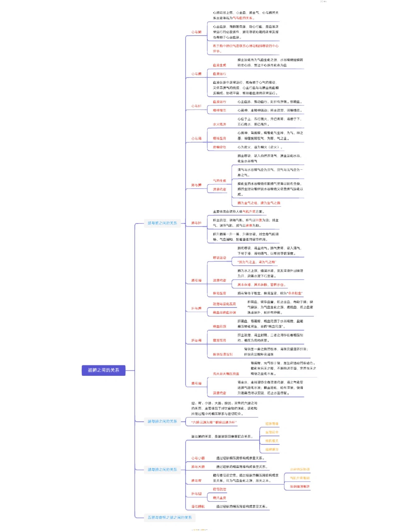
Task: Select the 水火既济 subtopic
Action: (x=219, y=124)
